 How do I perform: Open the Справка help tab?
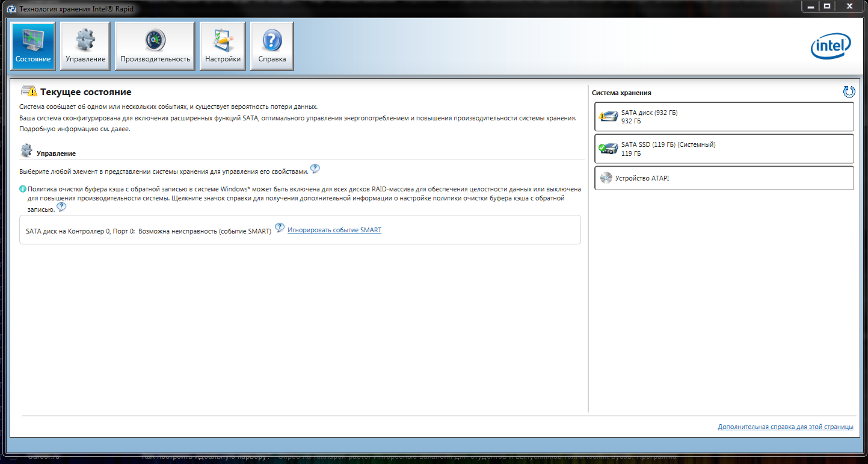272,46
